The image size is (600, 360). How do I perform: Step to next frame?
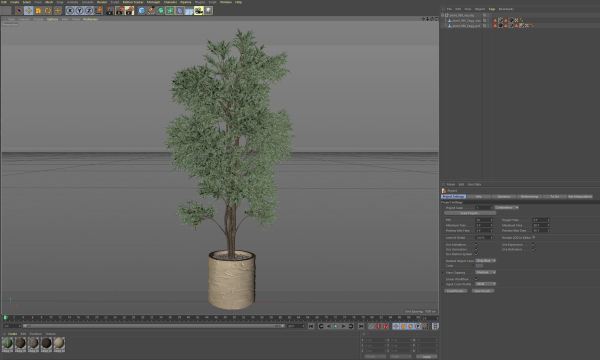tap(343, 326)
